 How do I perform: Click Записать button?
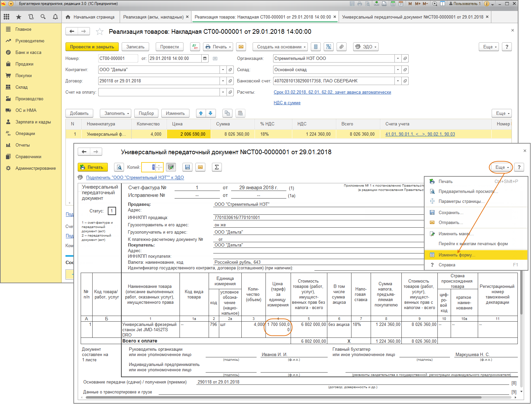coord(136,47)
